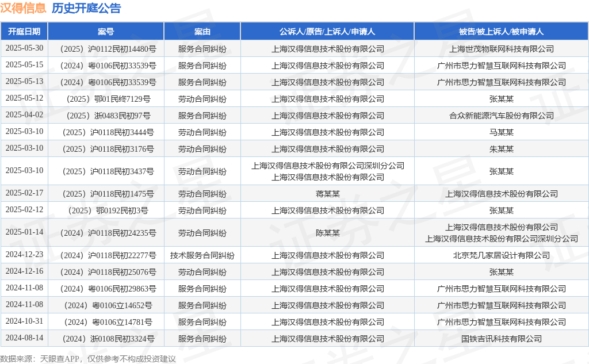Click the 历史开庭公告 heading
The width and height of the screenshot is (589, 364).
point(86,8)
